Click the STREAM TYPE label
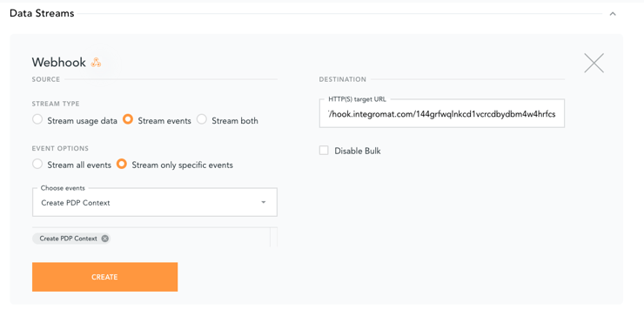The height and width of the screenshot is (317, 644). [56, 104]
